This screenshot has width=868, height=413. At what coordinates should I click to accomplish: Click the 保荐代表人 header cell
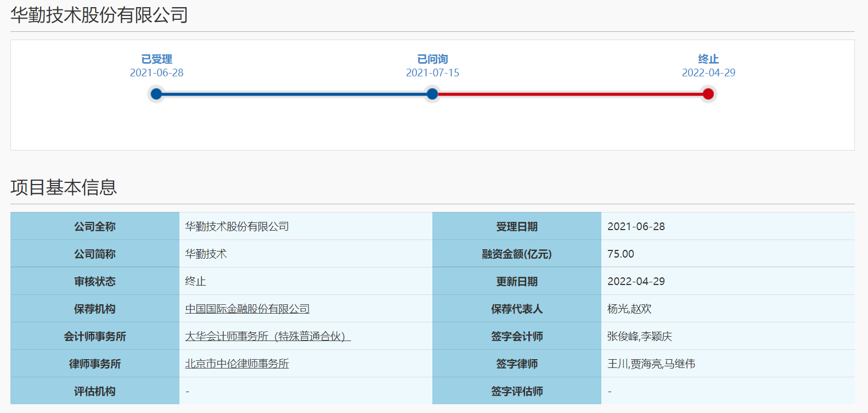[x=517, y=309]
